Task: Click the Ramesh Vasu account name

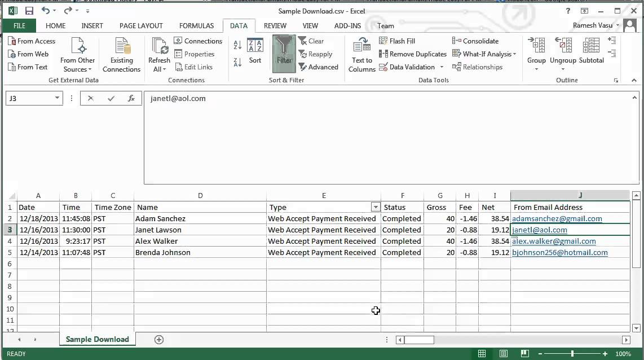Action: pyautogui.click(x=592, y=25)
